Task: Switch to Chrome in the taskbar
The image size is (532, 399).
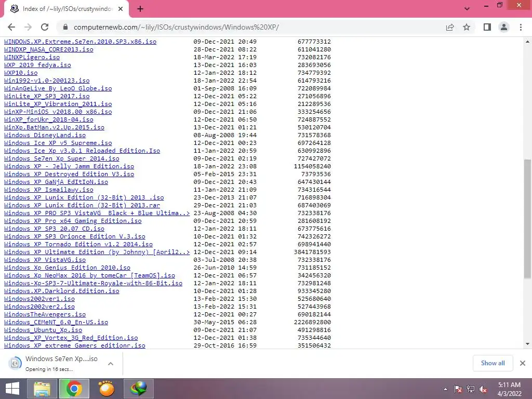Action: coord(74,389)
